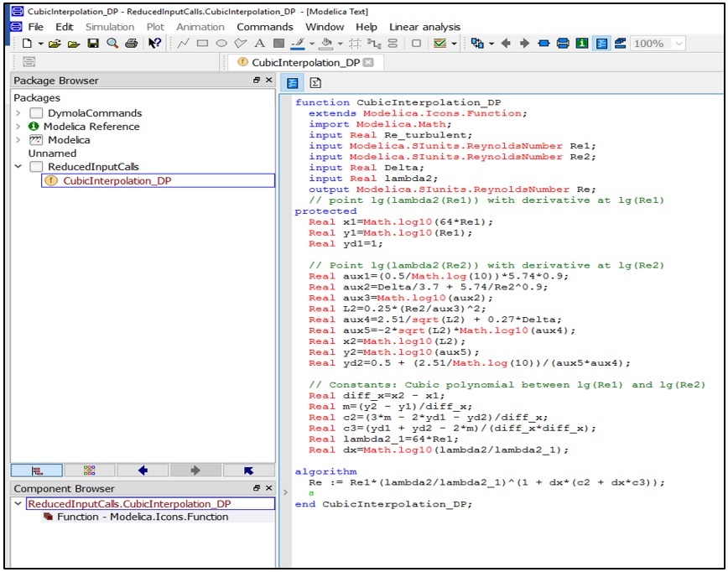Open the File menu
This screenshot has width=728, height=572.
pyautogui.click(x=36, y=27)
